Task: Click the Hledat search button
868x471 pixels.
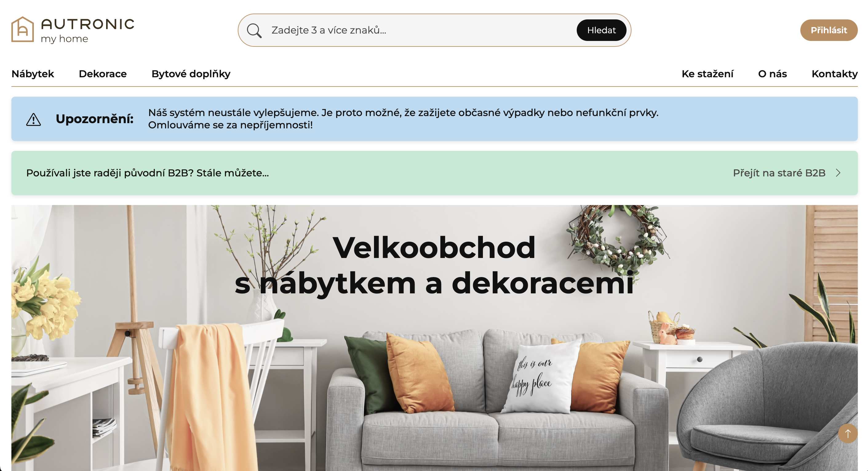Action: (x=601, y=30)
